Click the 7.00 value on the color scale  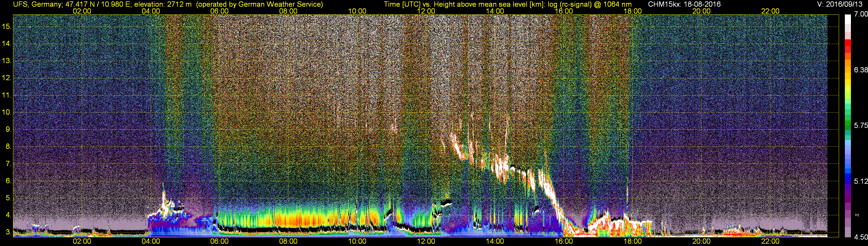860,14
